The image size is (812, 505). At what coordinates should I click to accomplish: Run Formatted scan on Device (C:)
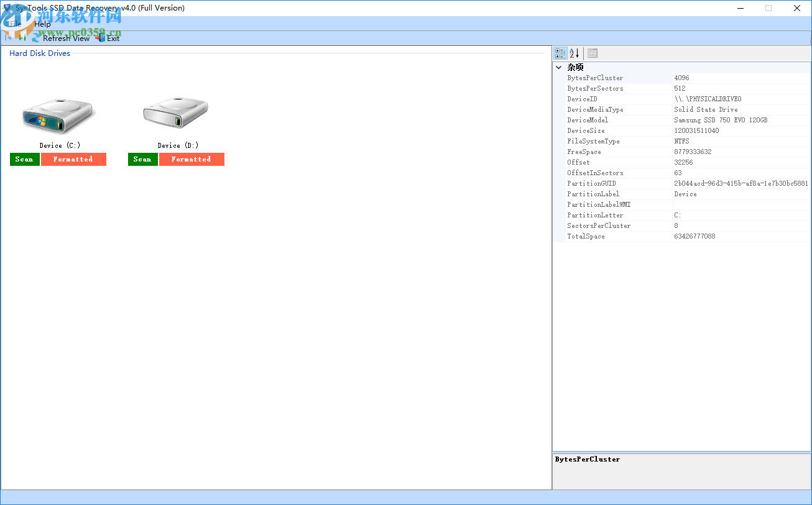coord(73,159)
